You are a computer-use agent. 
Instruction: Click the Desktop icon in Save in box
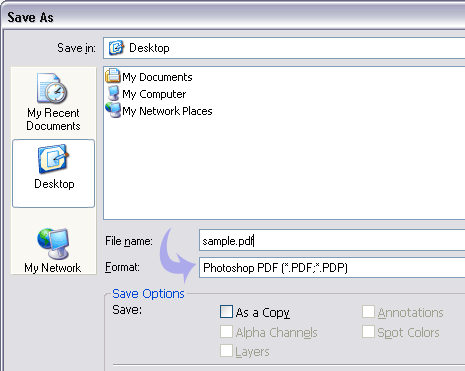click(116, 48)
